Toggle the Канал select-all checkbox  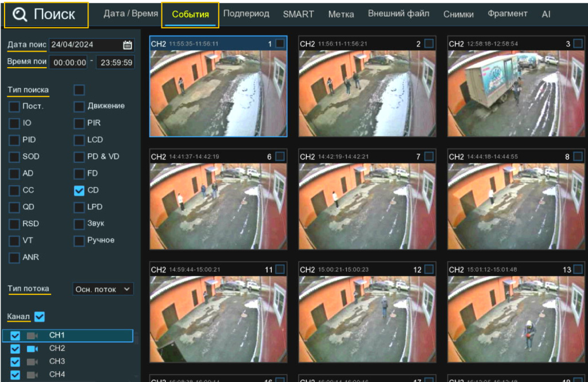(40, 316)
